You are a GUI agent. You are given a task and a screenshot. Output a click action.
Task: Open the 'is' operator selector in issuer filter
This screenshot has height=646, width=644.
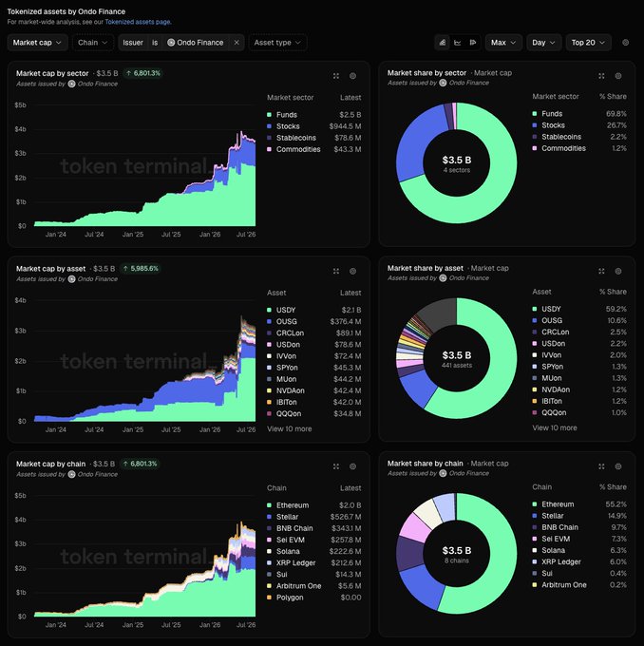coord(155,43)
